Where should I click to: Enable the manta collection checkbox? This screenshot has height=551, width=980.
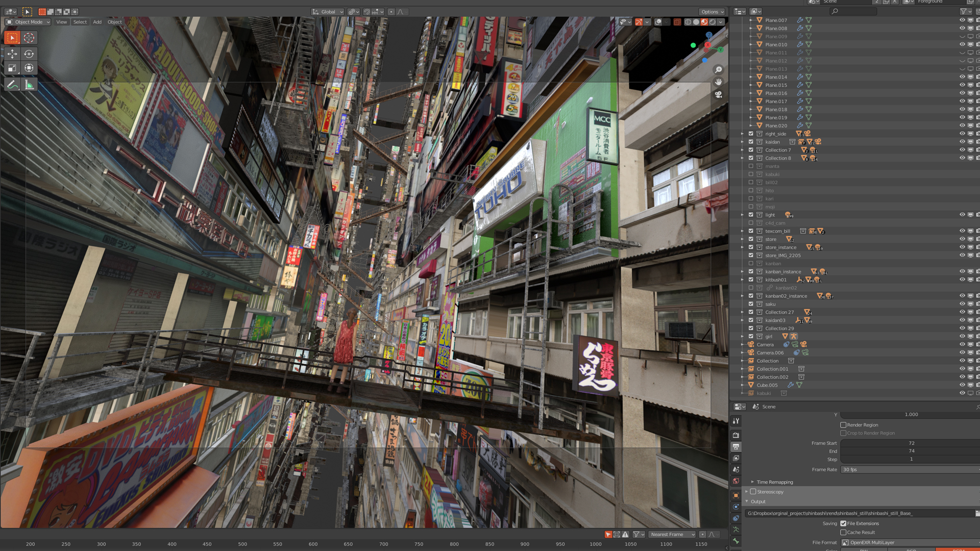tap(751, 166)
